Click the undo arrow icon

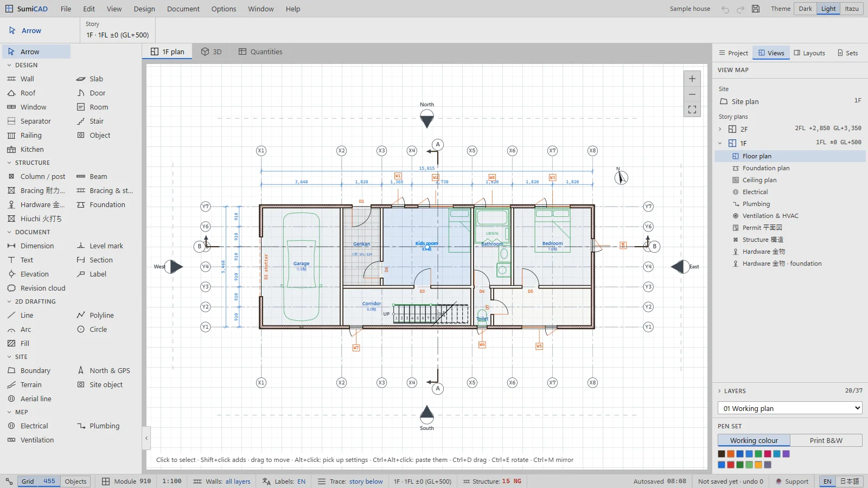(725, 9)
